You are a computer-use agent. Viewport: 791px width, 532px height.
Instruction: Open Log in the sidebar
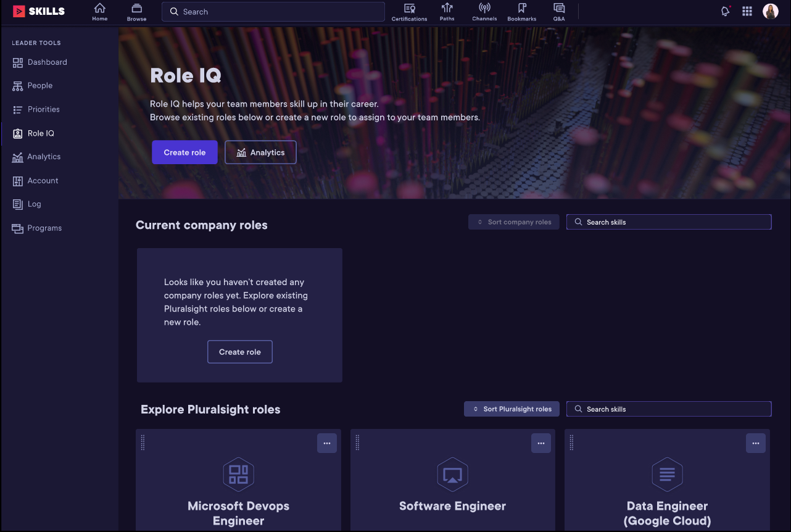(x=27, y=204)
